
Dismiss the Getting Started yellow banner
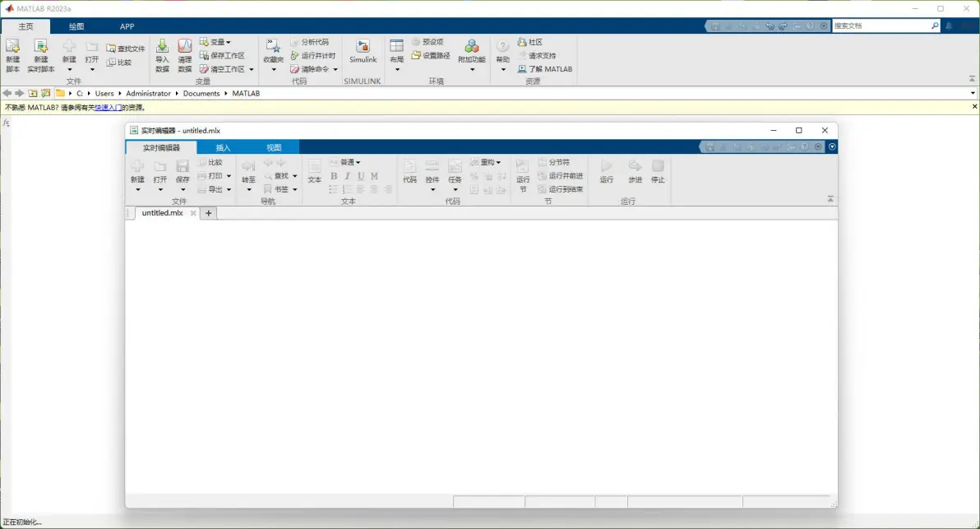[x=974, y=107]
